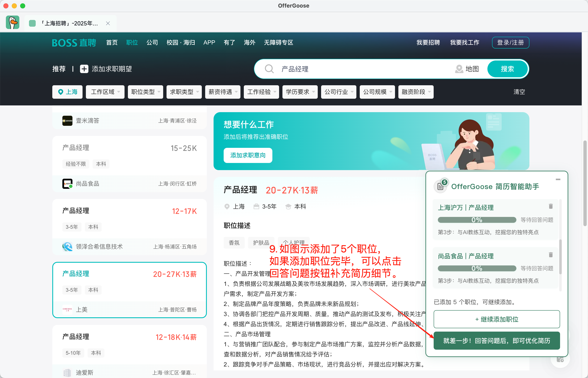Click the resume document icon with badge 5
Image resolution: width=588 pixels, height=378 pixels.
[441, 186]
